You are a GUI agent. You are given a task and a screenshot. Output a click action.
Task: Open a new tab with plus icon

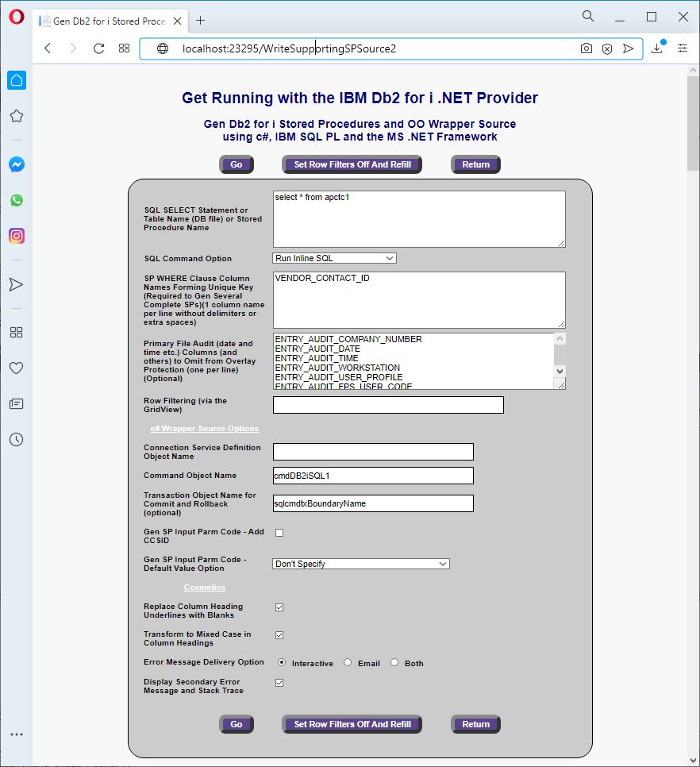[201, 21]
